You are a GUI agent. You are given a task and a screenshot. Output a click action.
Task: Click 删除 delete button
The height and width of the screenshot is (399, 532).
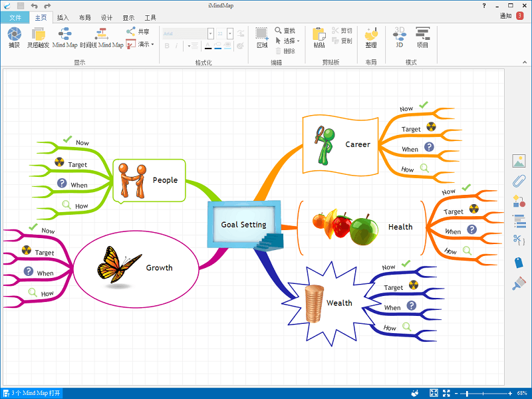coord(285,51)
